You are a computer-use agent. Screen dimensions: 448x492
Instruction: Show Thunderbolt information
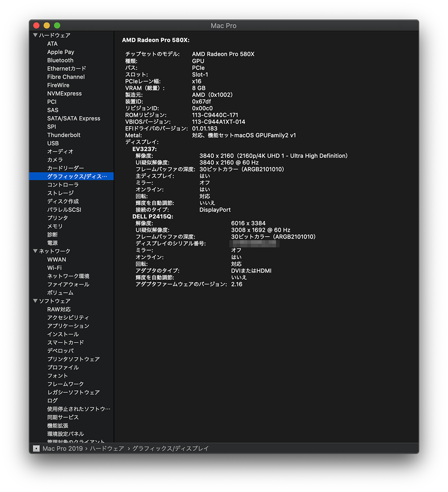click(x=64, y=135)
